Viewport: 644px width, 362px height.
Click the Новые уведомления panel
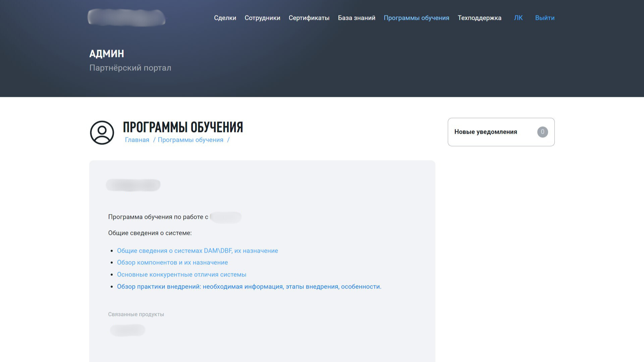coord(485,132)
